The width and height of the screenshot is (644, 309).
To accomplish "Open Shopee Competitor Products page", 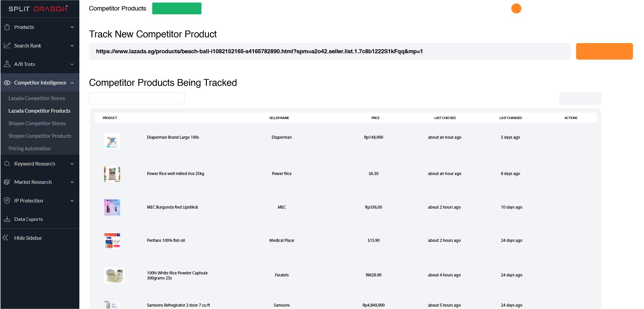I will [x=40, y=136].
